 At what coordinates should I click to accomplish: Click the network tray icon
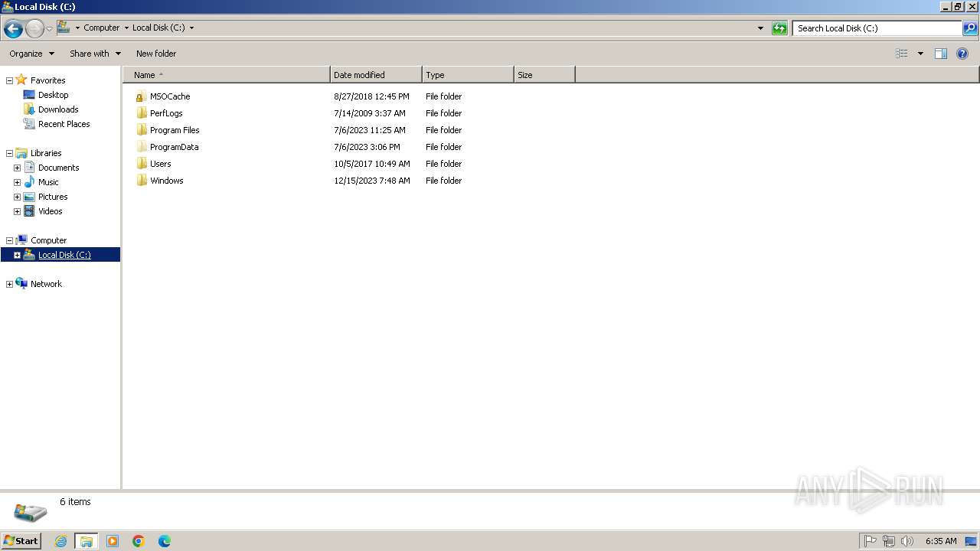[888, 541]
